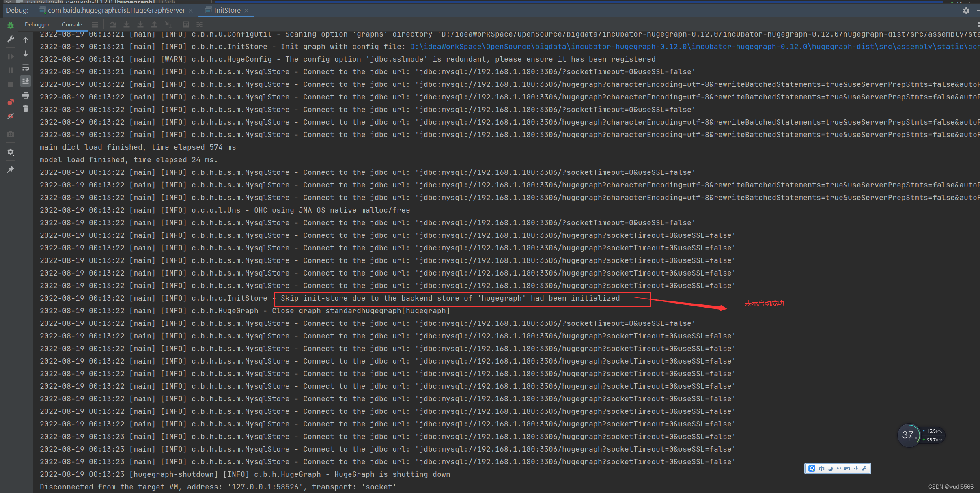Toggle Mute Breakpoints icon
The height and width of the screenshot is (493, 980).
(11, 116)
